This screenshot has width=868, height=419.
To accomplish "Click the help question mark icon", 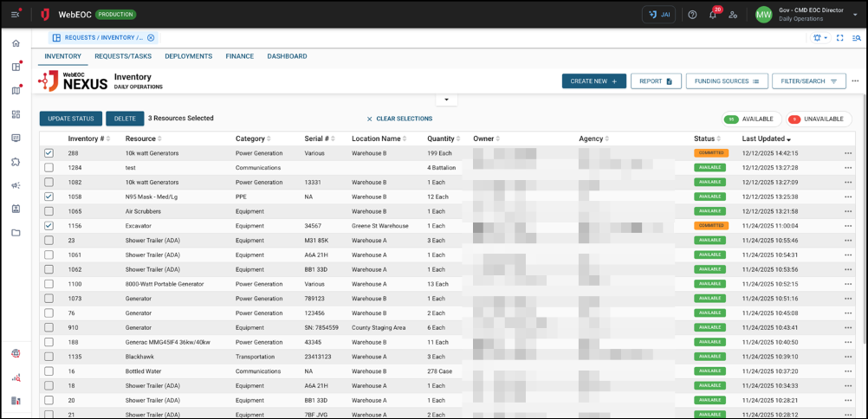I will point(692,15).
